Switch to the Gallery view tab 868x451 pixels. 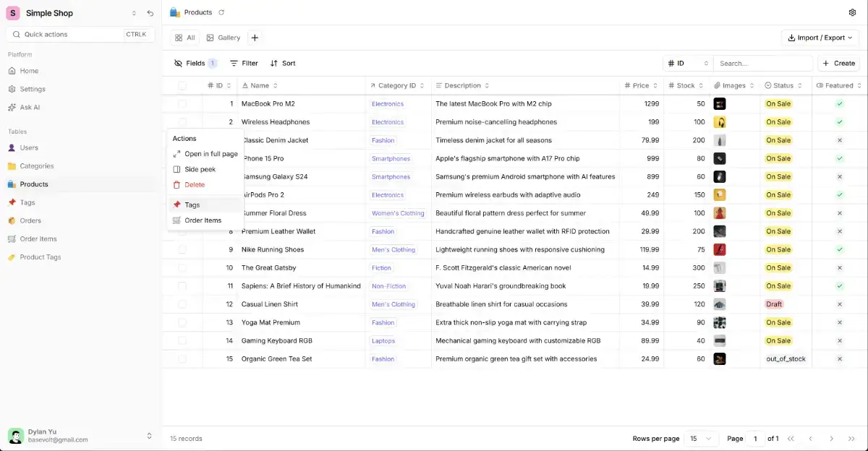pyautogui.click(x=223, y=38)
